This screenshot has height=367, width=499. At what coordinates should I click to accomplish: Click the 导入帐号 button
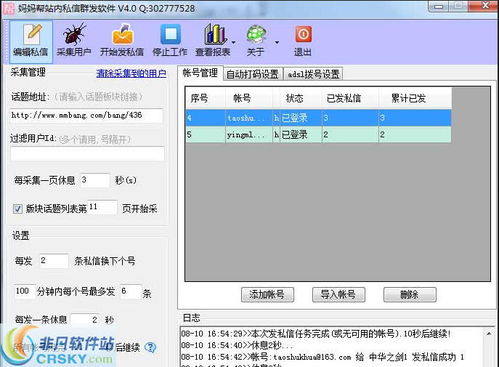pos(338,295)
